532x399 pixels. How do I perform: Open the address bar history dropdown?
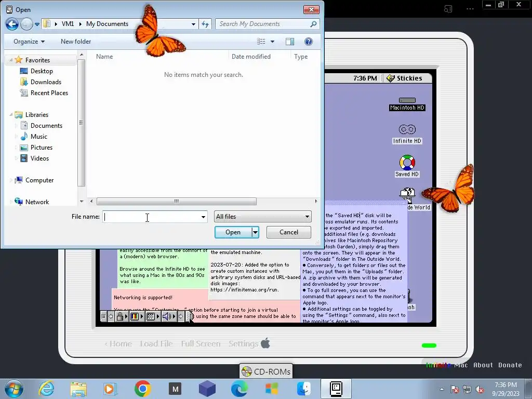193,24
